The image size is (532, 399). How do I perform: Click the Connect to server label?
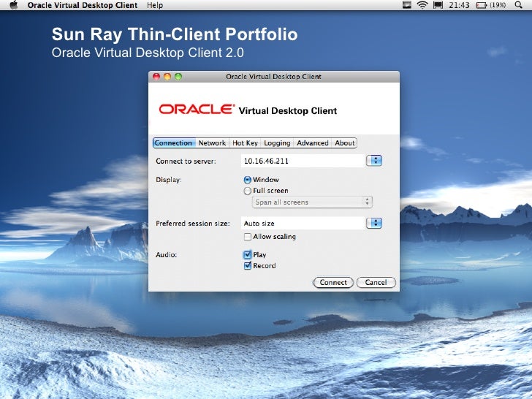point(186,161)
